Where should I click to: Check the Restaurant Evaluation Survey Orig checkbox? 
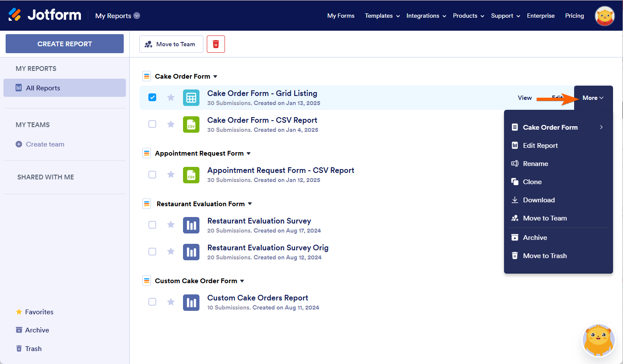point(152,252)
